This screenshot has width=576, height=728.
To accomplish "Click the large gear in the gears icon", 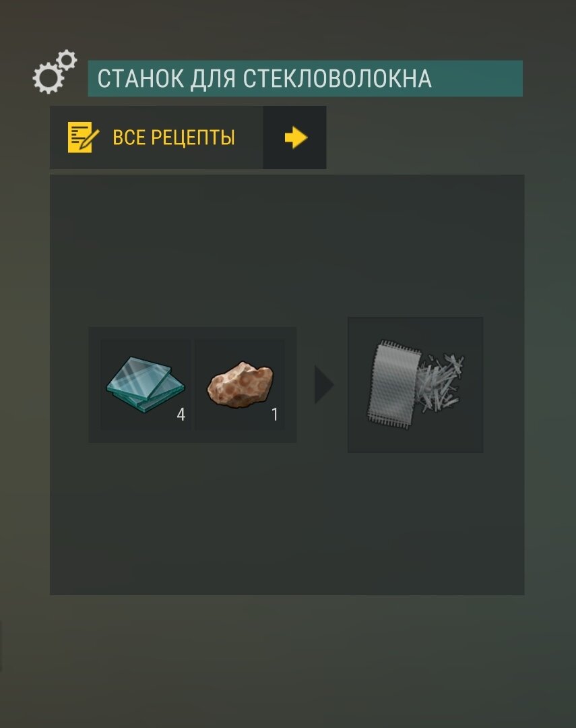I will point(48,78).
